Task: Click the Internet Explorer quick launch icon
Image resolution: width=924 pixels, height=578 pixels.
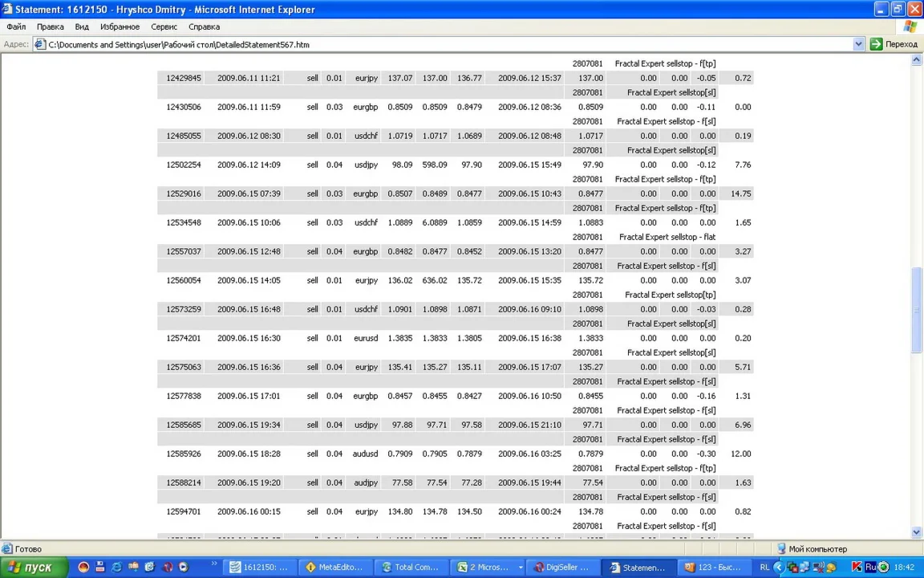Action: point(116,568)
